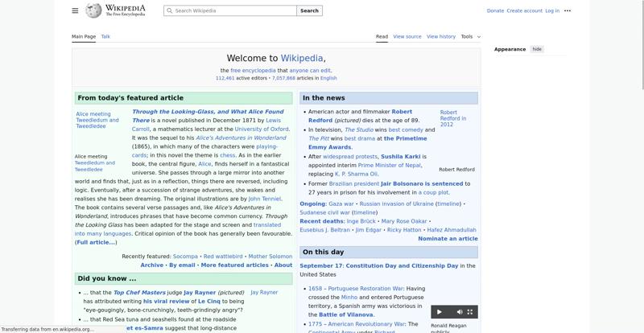
Task: Open the Battle of Vilanova link
Action: click(x=346, y=314)
